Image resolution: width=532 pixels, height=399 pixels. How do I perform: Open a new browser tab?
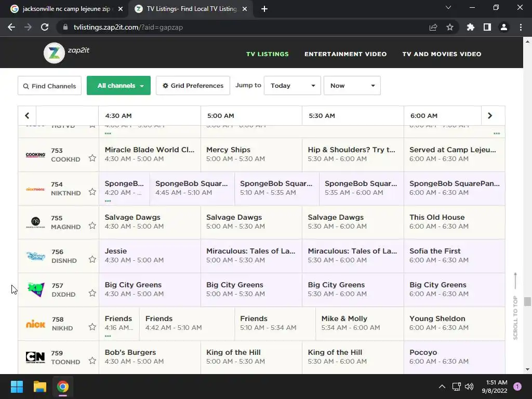click(x=264, y=9)
